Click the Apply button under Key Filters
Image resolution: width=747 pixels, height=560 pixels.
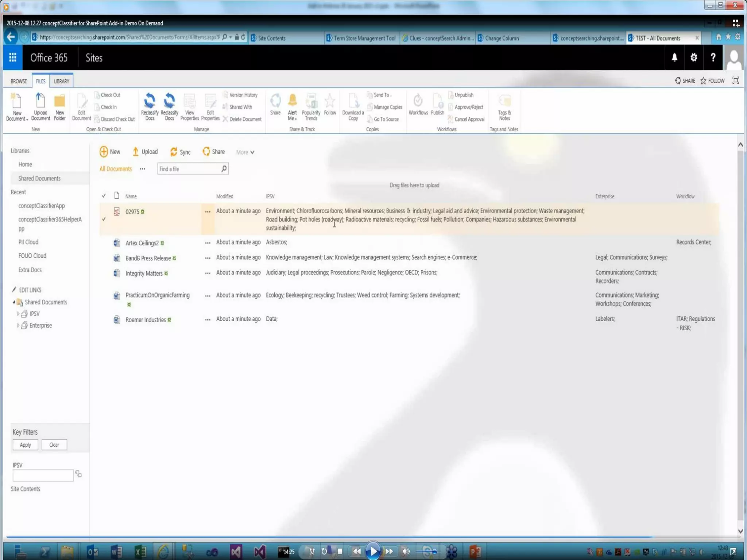25,444
